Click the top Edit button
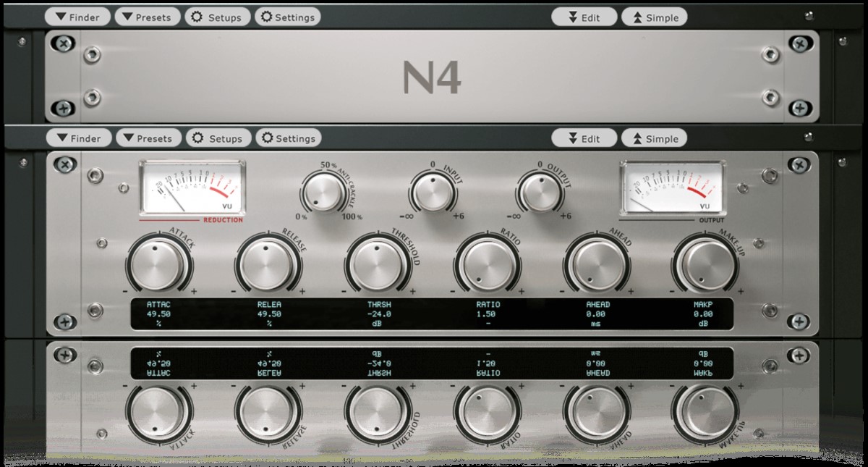The height and width of the screenshot is (467, 868). 584,17
